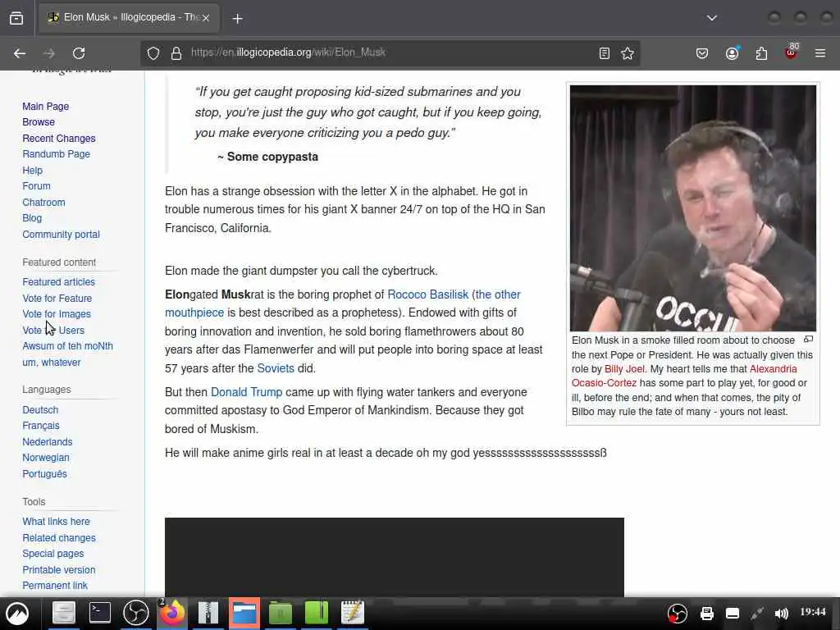The width and height of the screenshot is (840, 630).
Task: Follow 'the other mouthpiece' link
Action: (496, 294)
